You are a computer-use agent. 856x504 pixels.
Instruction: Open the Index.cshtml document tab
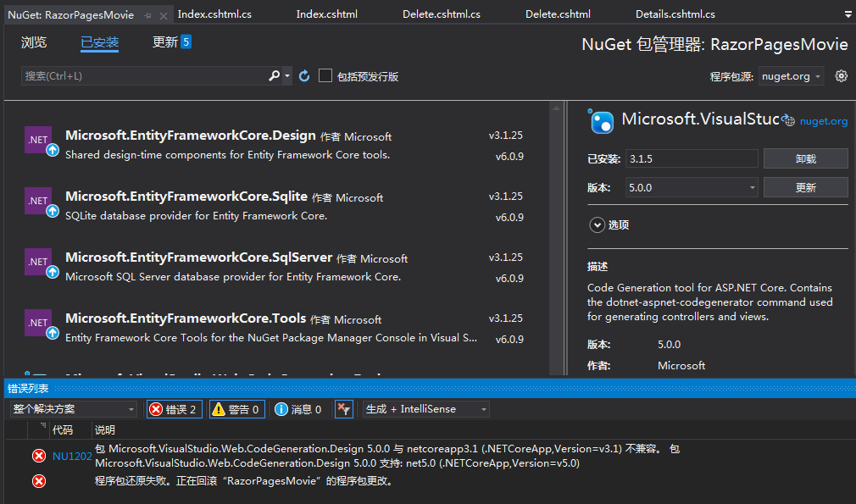(x=327, y=14)
